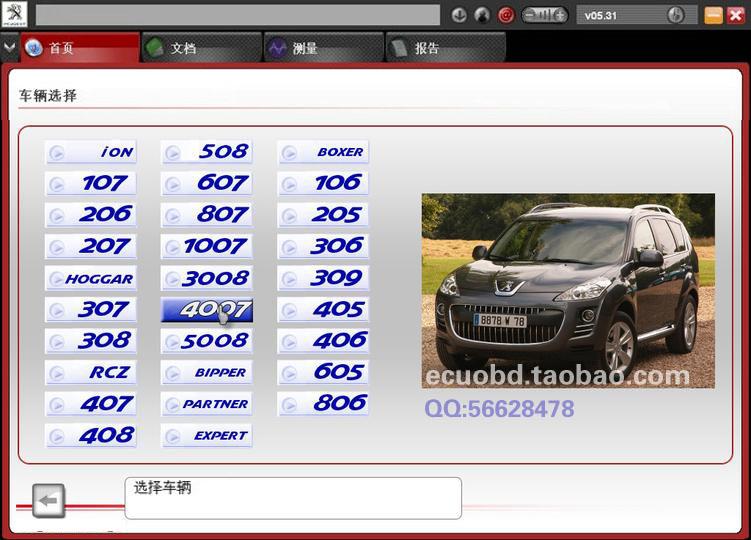Open the 报告 report tab
This screenshot has width=751, height=540.
(x=446, y=47)
